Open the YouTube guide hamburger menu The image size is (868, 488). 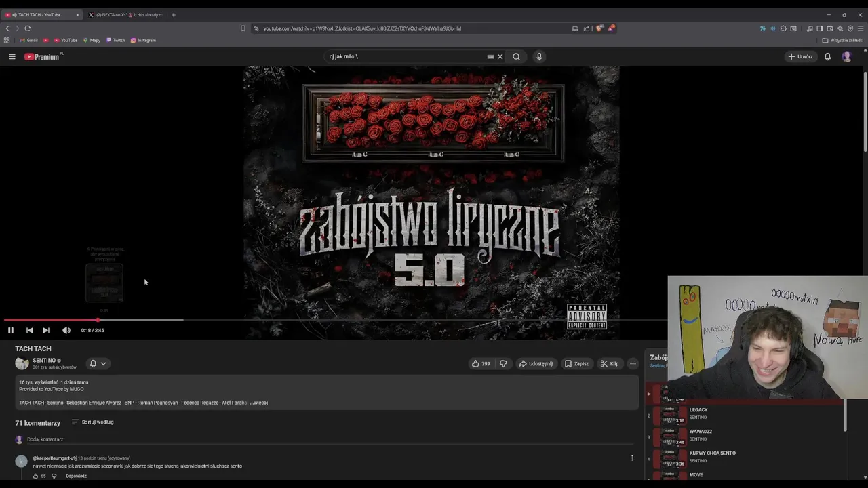pyautogui.click(x=12, y=56)
